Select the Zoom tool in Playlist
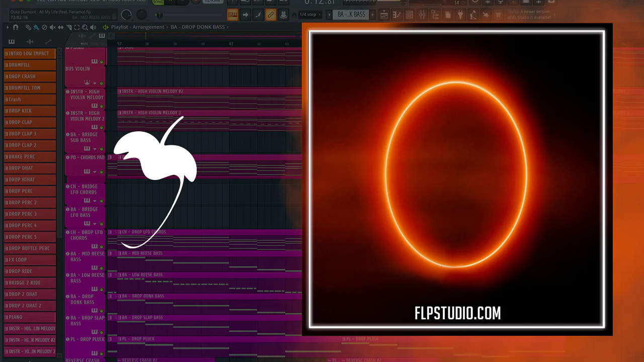The height and width of the screenshot is (362, 644). point(85,27)
